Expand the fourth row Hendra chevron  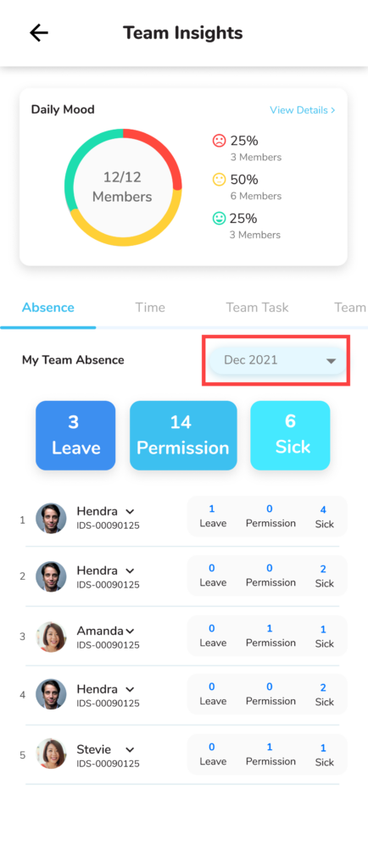coord(130,690)
